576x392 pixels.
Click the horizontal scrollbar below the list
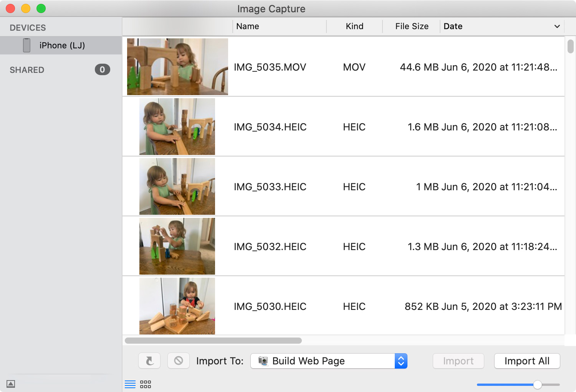point(213,341)
